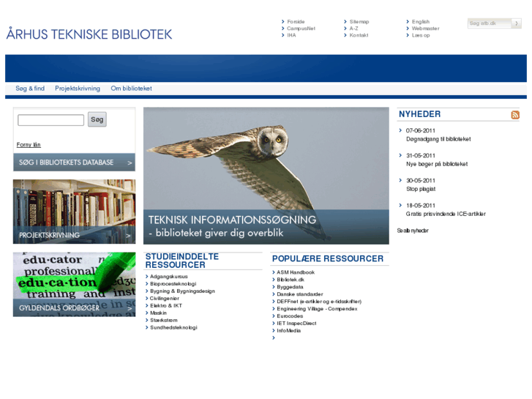Open Bioprocesteknologi resource link

[173, 284]
